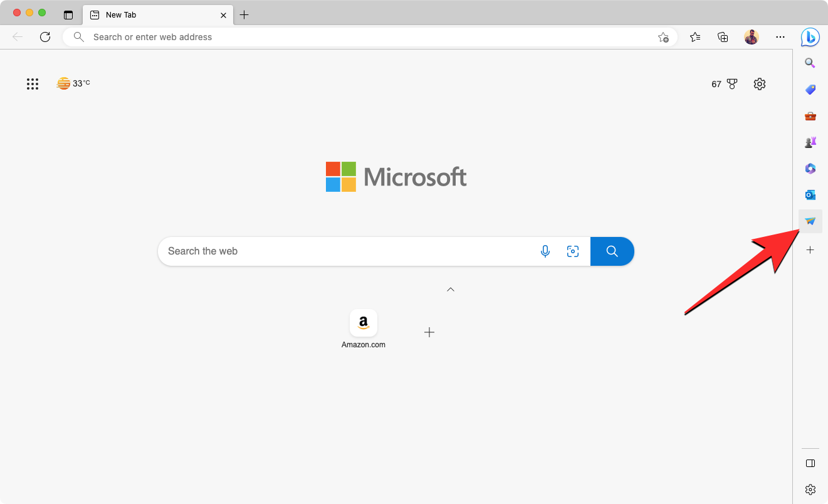Open the Shopping tag sidebar icon

(810, 90)
